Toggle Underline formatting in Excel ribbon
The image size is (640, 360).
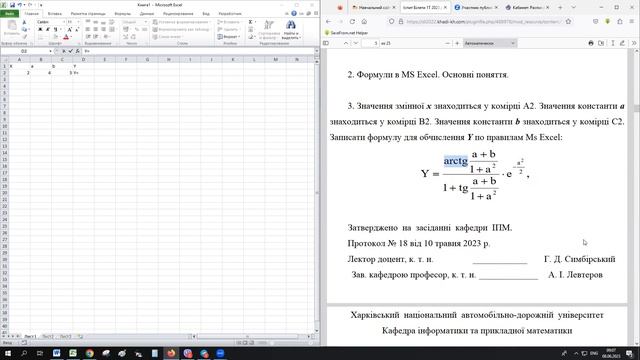(56, 29)
